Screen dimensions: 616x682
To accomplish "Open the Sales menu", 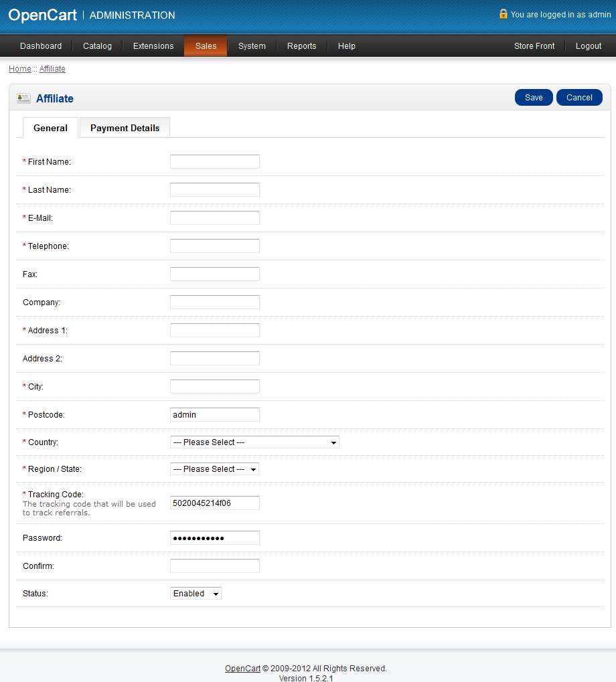I will (206, 46).
